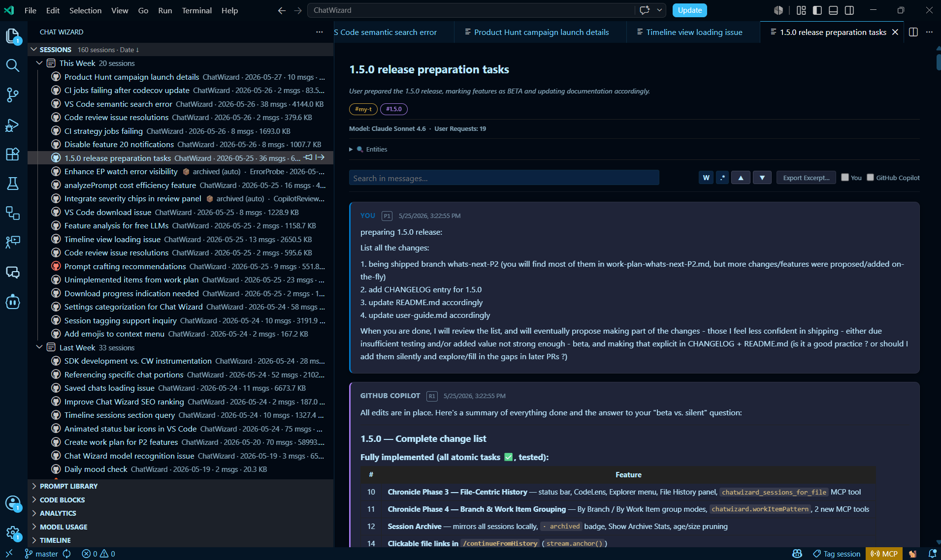
Task: Click Synchronize Changes icon in status bar
Action: 67,554
